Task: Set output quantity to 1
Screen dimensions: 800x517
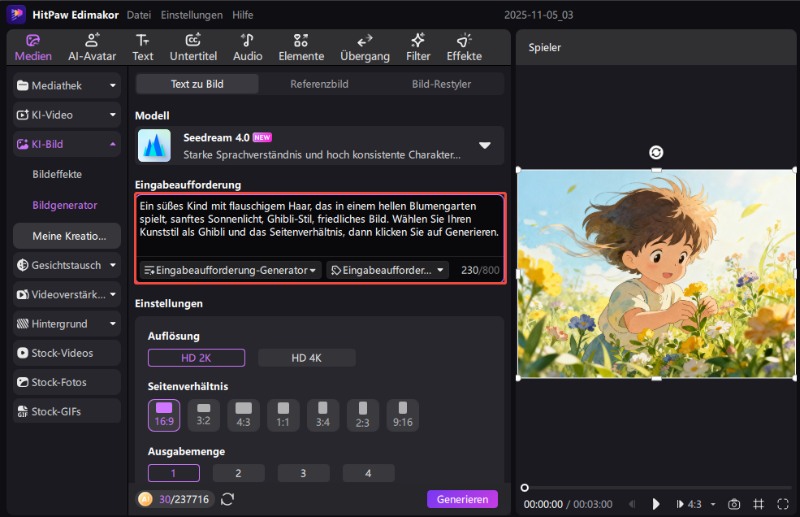Action: pos(173,473)
